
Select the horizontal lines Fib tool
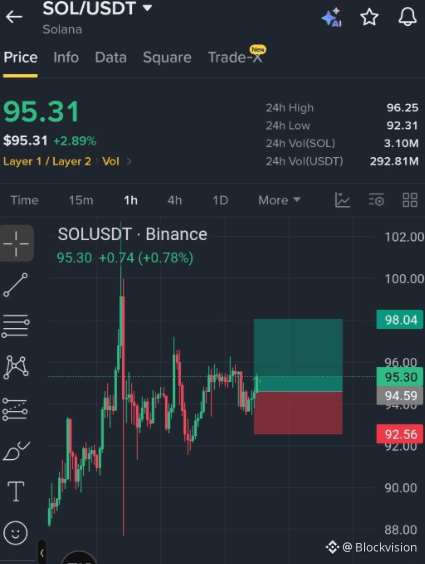click(x=16, y=326)
